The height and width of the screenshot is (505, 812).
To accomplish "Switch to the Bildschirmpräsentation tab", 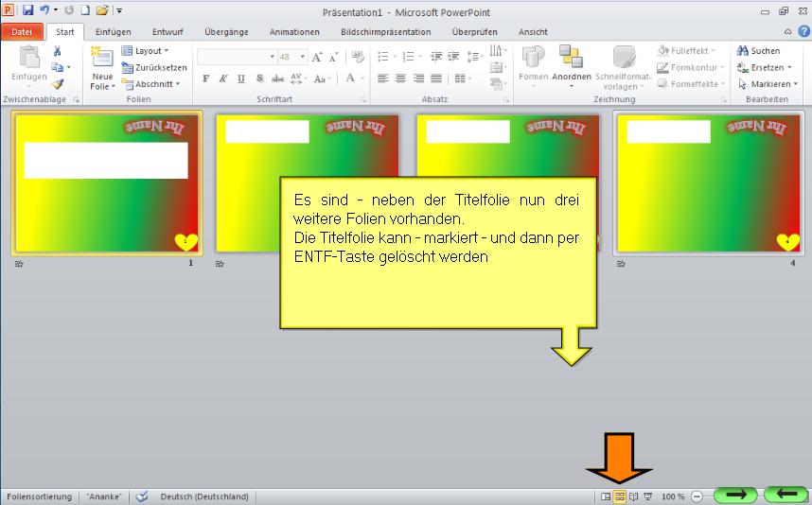I will pos(385,31).
